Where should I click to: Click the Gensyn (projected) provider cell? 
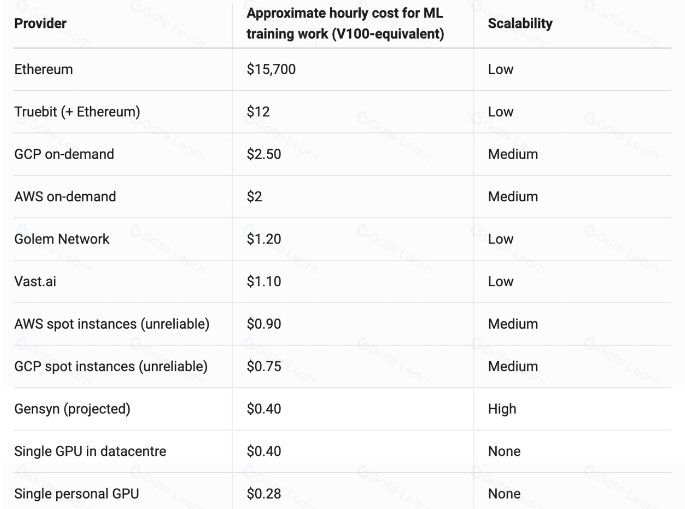tap(72, 409)
